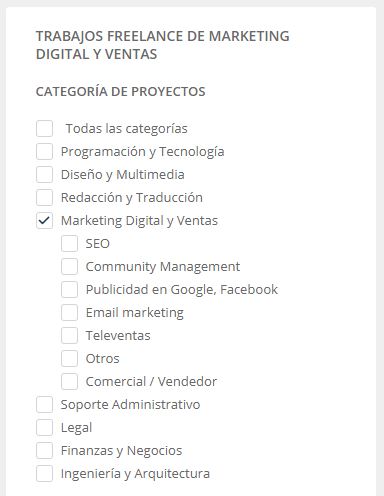384x496 pixels.
Task: Check the Otros subcategory checkbox
Action: tap(69, 359)
